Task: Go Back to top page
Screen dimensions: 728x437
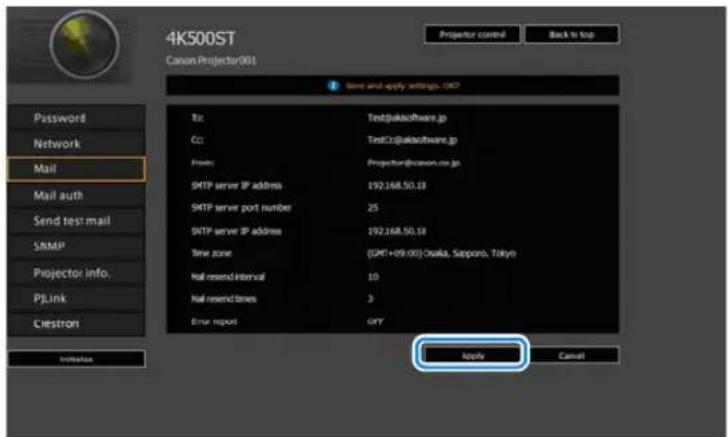Action: click(572, 34)
